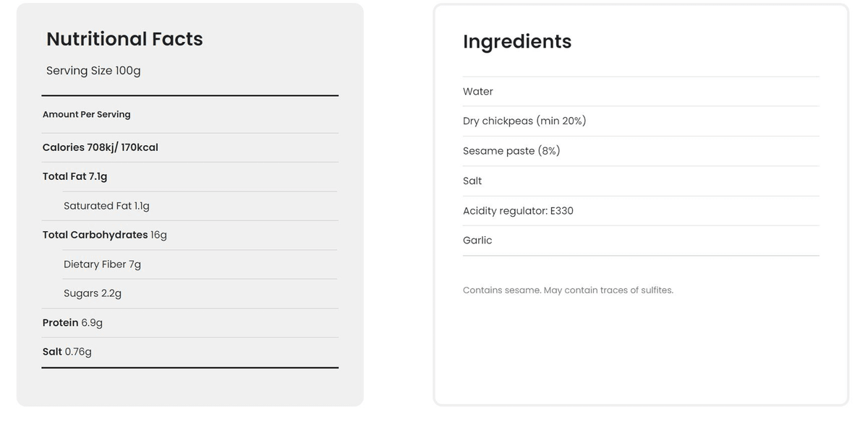This screenshot has height=427, width=868.
Task: Select the Protein 6.9g row
Action: [190, 323]
